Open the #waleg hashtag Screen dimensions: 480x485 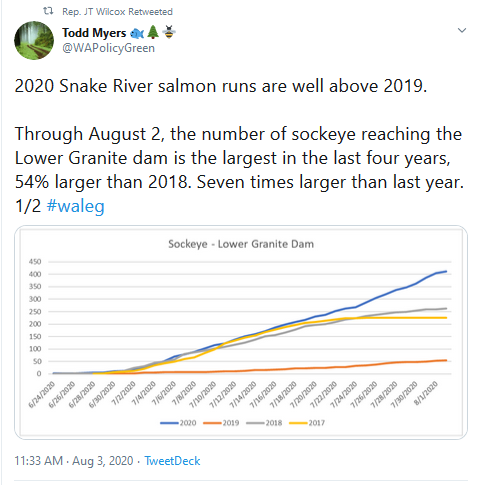[x=76, y=206]
